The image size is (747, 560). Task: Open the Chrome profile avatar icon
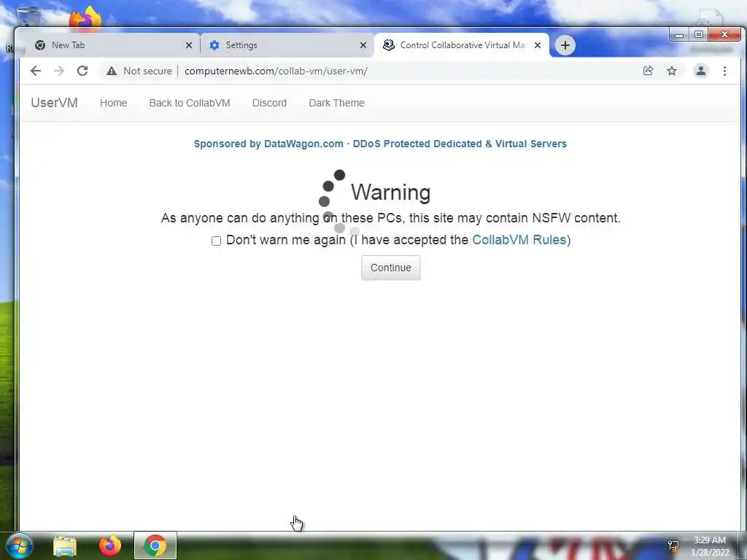pos(701,71)
